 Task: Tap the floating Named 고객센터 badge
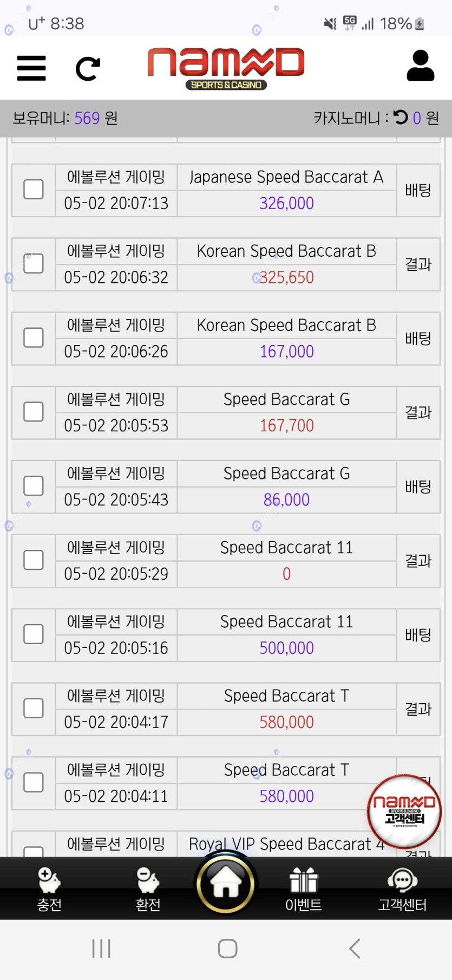tap(404, 811)
